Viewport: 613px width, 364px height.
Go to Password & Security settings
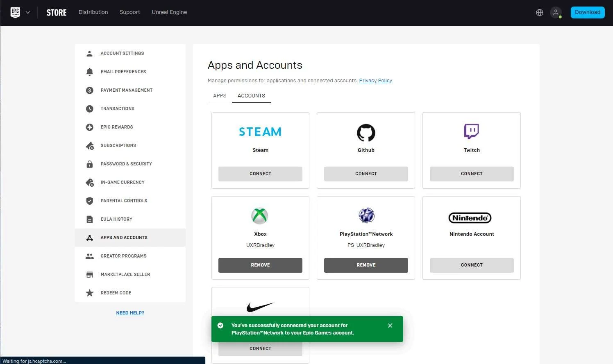tap(130, 164)
